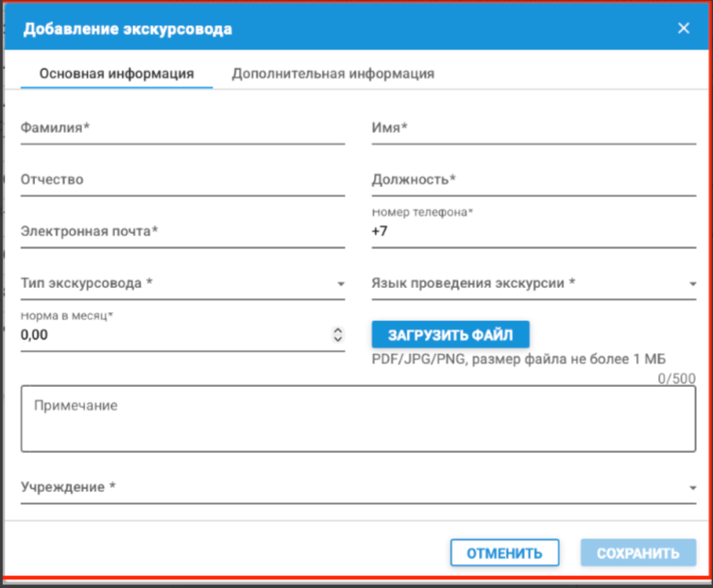Increase Норма в месяц with up arrow
713x588 pixels.
338,331
